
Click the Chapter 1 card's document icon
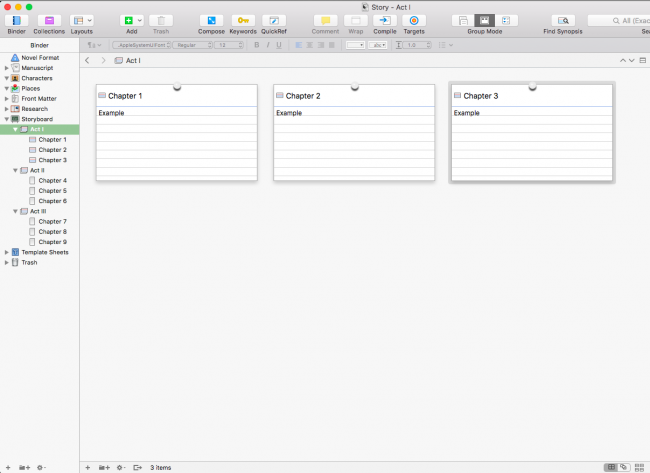coord(102,96)
